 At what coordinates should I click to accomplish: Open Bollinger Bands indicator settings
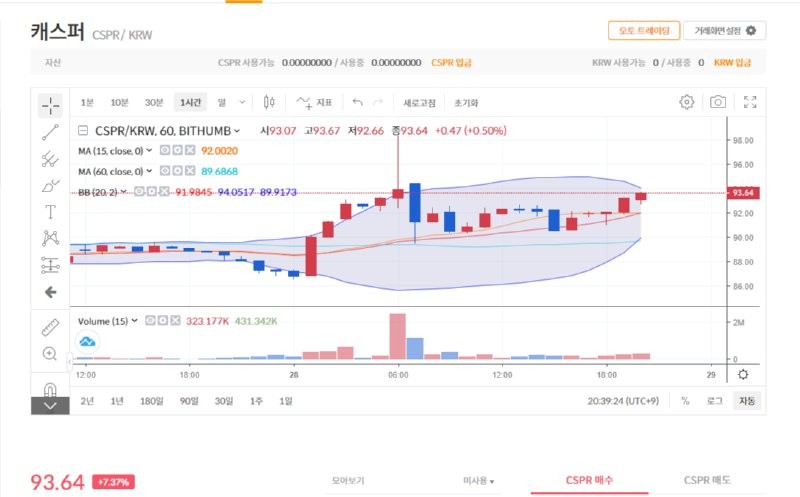[152, 192]
